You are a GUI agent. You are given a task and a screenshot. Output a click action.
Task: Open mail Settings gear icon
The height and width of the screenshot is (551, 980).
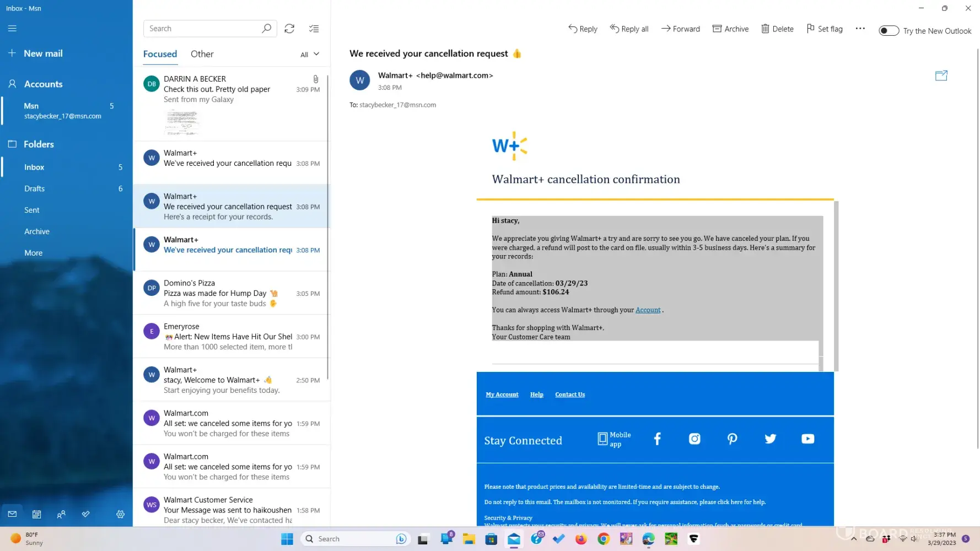(120, 514)
